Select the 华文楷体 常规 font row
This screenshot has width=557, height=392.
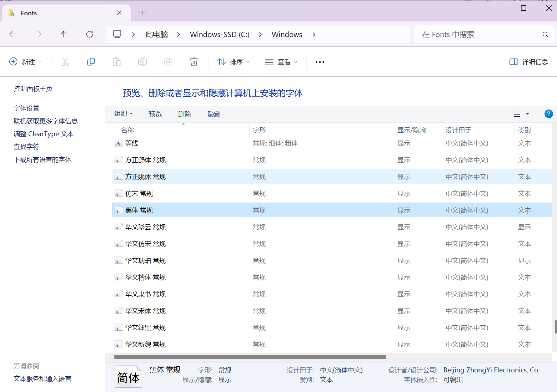pos(332,278)
